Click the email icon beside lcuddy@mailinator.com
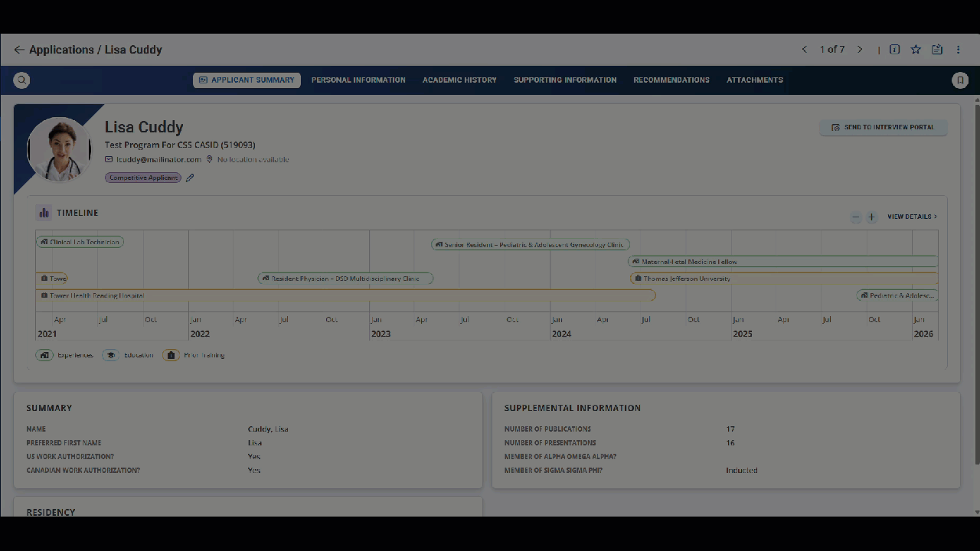The height and width of the screenshot is (551, 980). click(x=109, y=159)
